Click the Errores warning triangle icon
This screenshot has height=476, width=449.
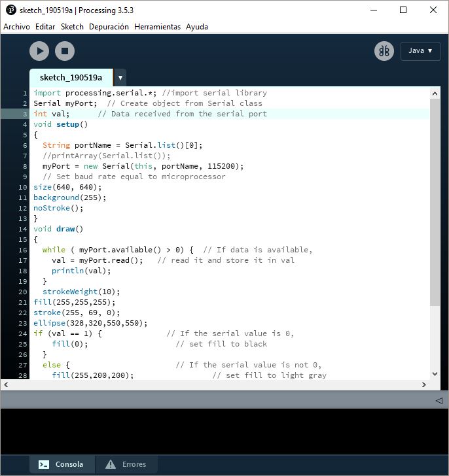(111, 464)
